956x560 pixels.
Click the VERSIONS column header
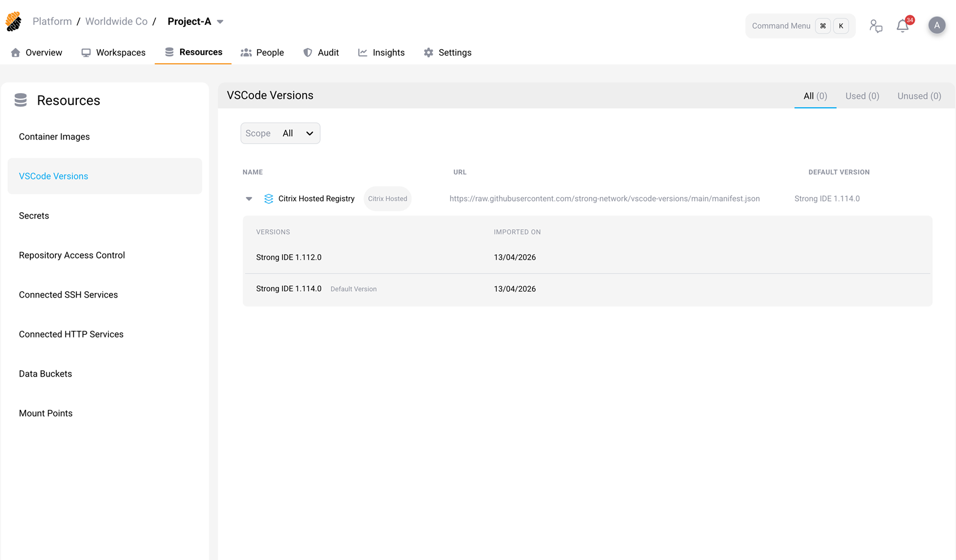click(x=273, y=232)
